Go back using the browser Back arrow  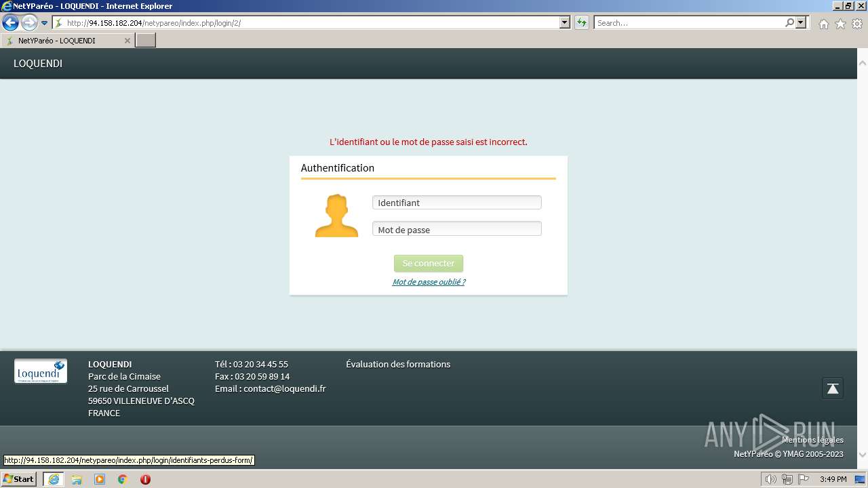tap(10, 23)
